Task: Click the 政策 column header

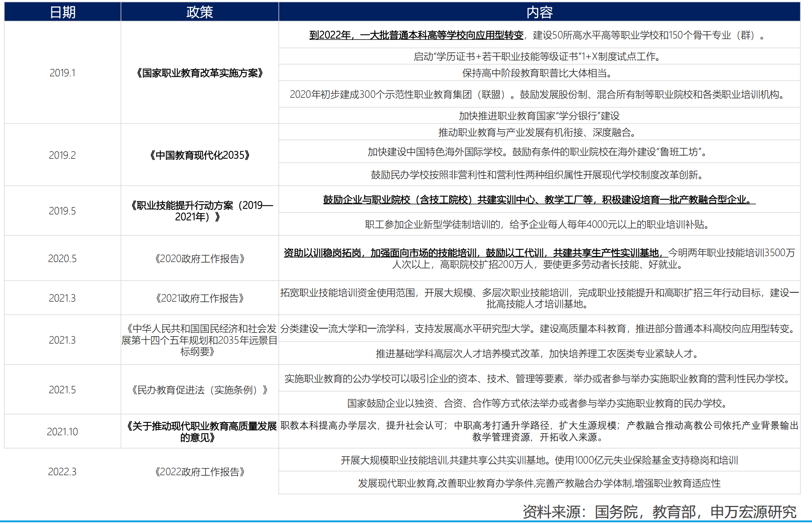Action: [x=199, y=12]
